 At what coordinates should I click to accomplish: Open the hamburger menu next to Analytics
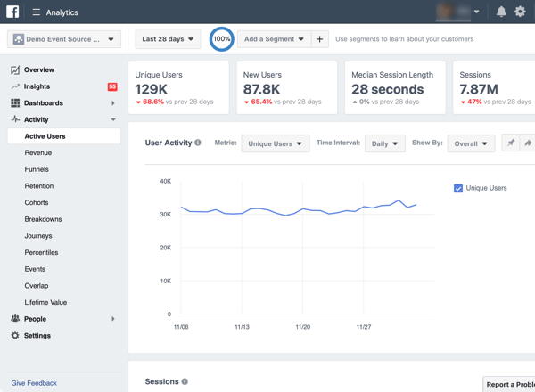(37, 12)
